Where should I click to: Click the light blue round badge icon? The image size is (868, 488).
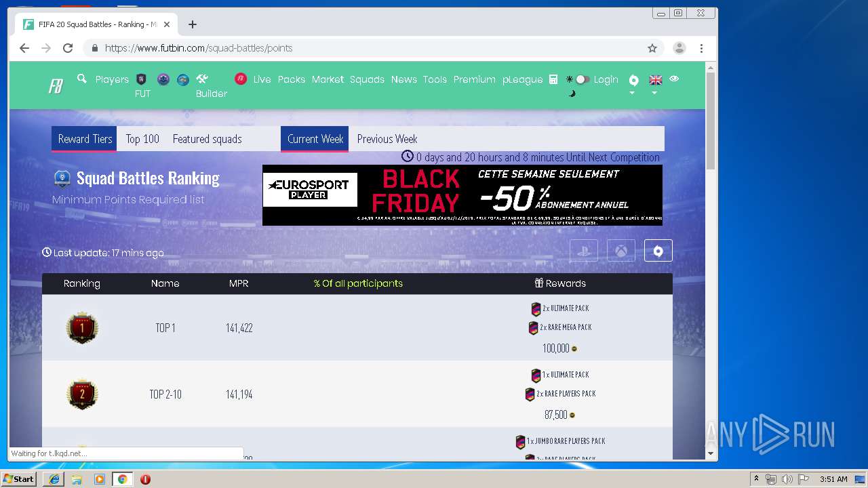click(183, 79)
